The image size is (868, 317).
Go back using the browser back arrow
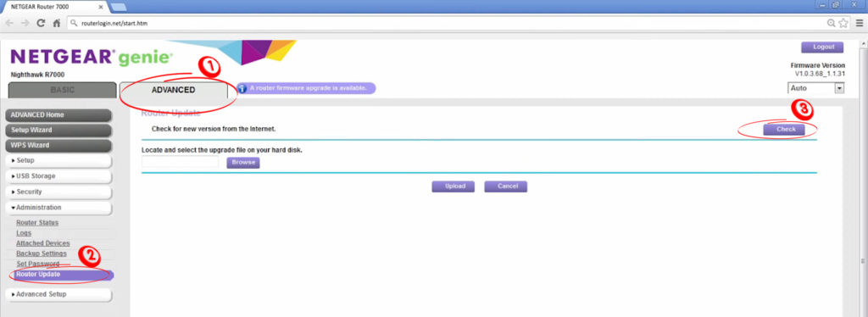tap(9, 23)
